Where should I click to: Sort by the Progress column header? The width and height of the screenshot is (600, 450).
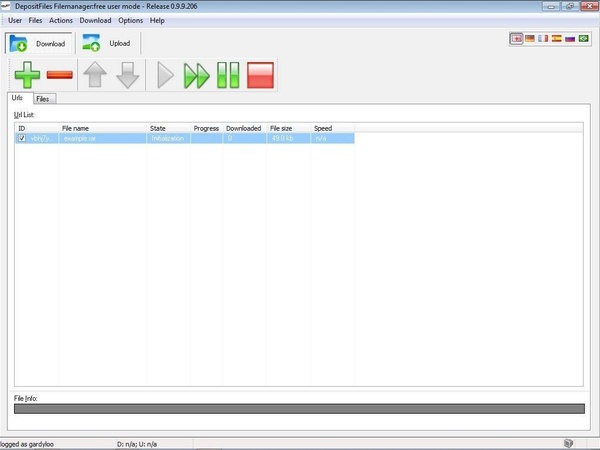click(207, 128)
